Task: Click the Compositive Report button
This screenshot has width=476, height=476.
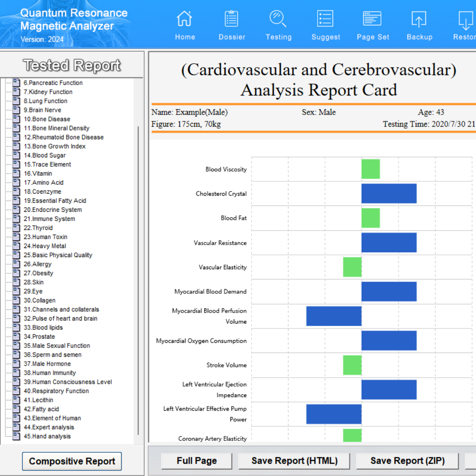Action: click(x=72, y=461)
